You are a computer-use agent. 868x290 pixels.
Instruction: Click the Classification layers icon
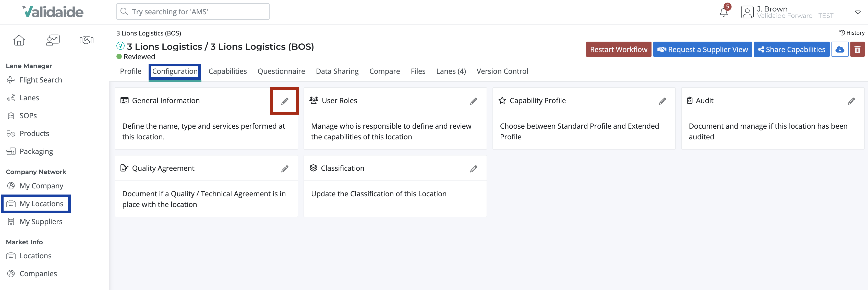(313, 168)
